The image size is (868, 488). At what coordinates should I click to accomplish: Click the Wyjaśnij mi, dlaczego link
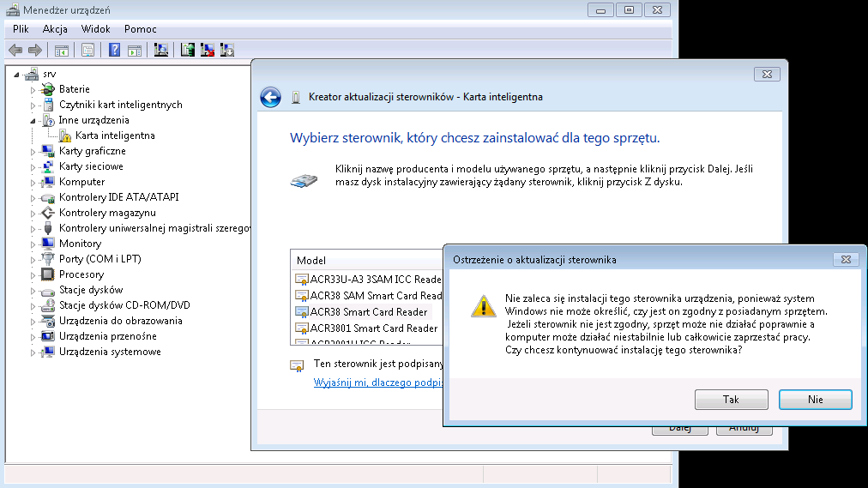click(x=378, y=383)
